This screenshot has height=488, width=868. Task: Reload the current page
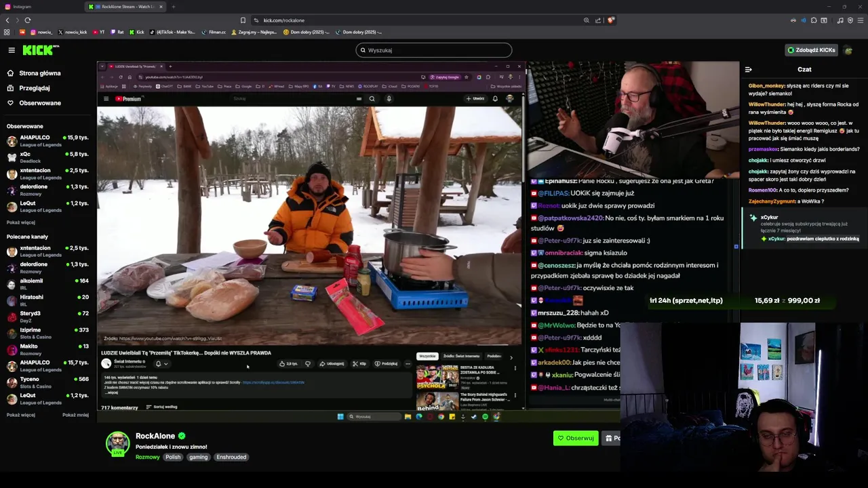click(x=27, y=20)
